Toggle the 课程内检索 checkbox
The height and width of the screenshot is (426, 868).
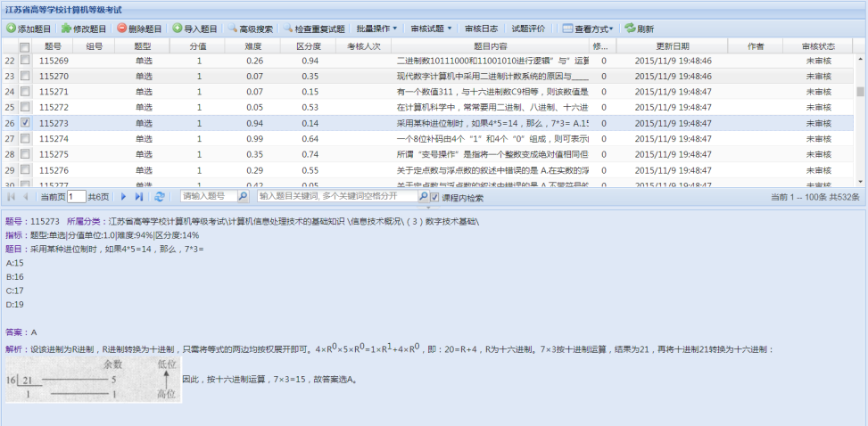coord(434,197)
